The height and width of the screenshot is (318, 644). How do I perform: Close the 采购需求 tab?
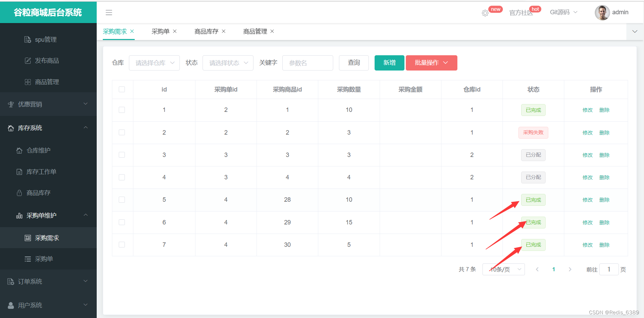pyautogui.click(x=132, y=31)
